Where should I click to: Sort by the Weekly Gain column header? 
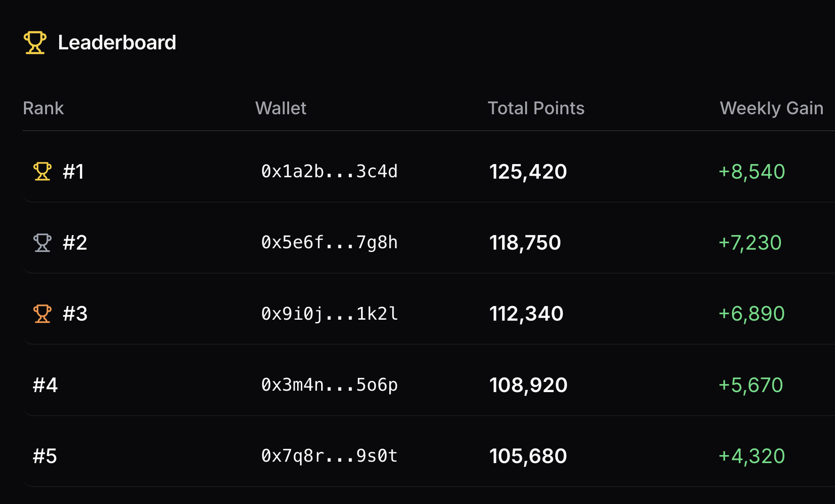[772, 108]
